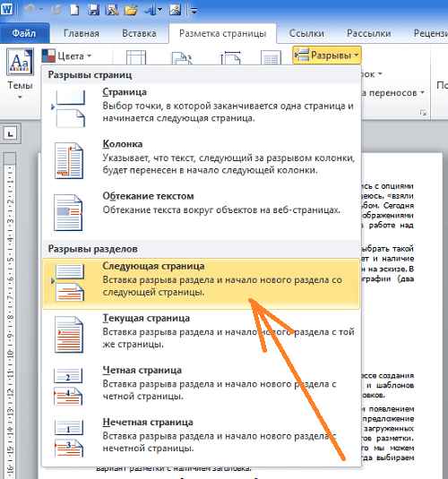Click the New blank document icon
The width and height of the screenshot is (448, 479).
[x=74, y=10]
